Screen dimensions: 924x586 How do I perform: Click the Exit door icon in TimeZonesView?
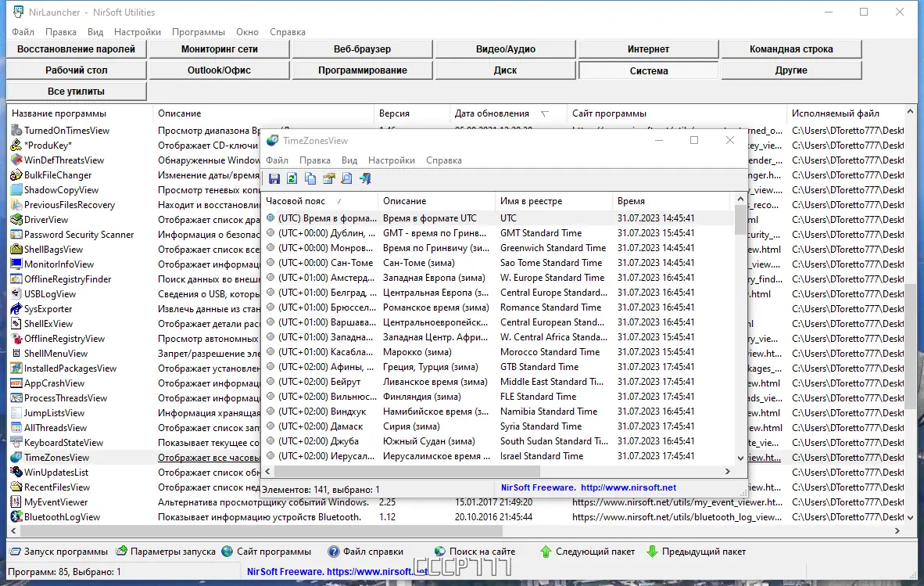click(365, 178)
